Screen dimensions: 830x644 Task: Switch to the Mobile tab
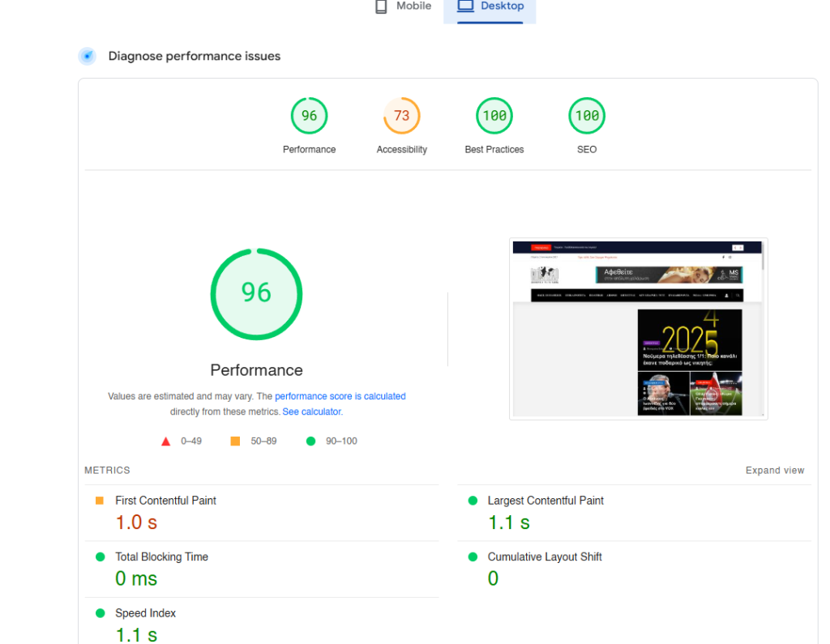point(404,6)
